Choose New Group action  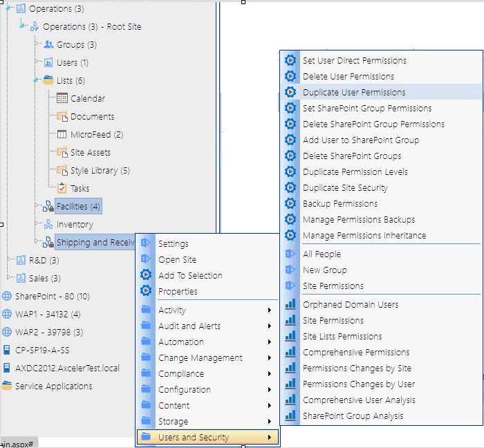click(x=382, y=270)
